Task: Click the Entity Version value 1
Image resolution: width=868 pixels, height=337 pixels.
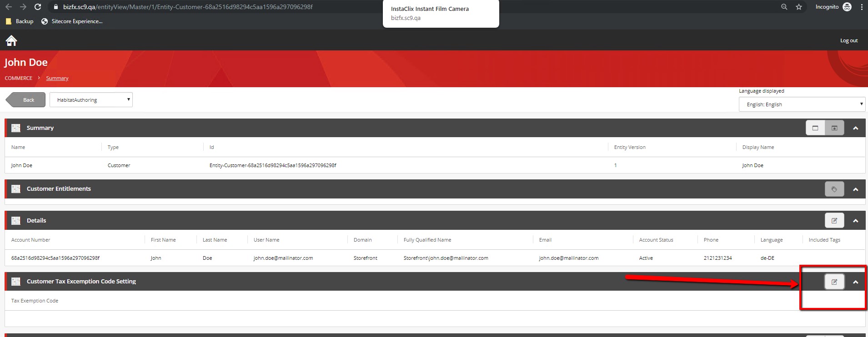Action: click(x=616, y=165)
